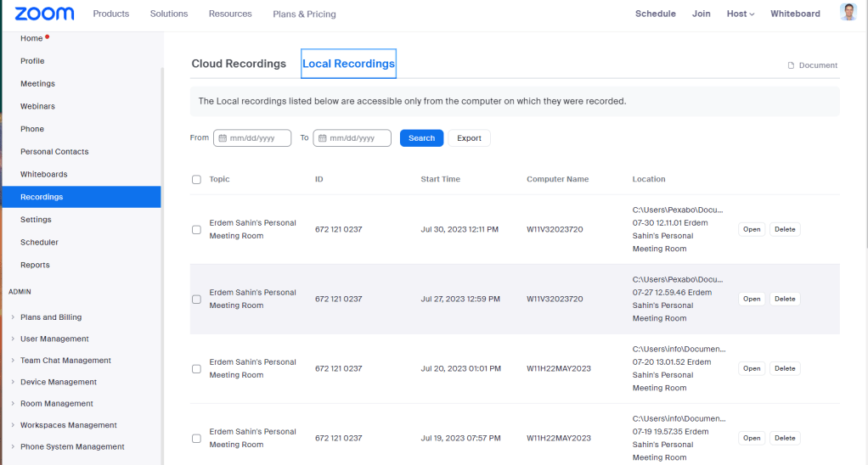This screenshot has width=868, height=465.
Task: Open Whiteboard from the header
Action: pos(795,14)
